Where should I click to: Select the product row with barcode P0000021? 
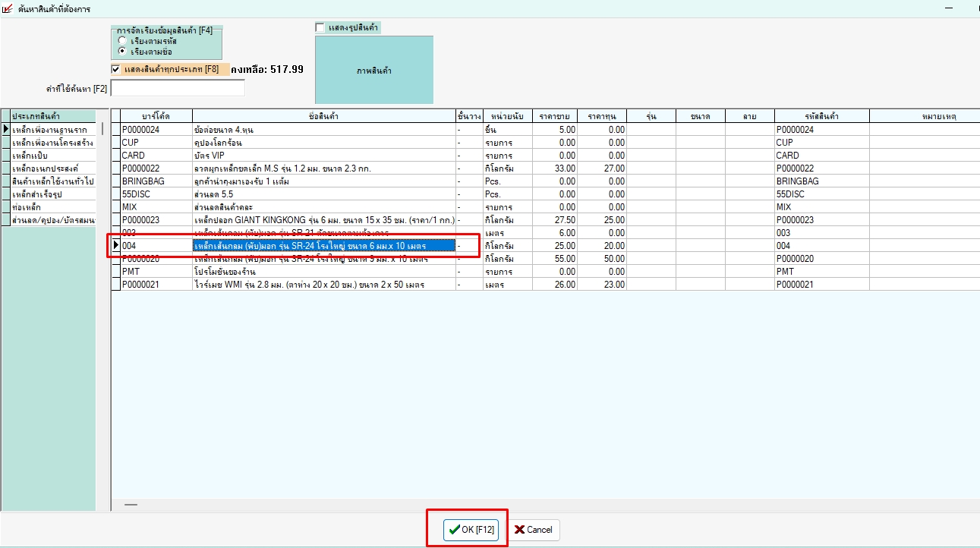[x=140, y=285]
